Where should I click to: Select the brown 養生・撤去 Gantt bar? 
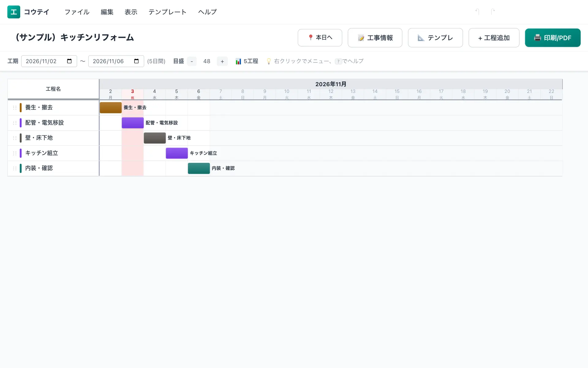click(111, 108)
